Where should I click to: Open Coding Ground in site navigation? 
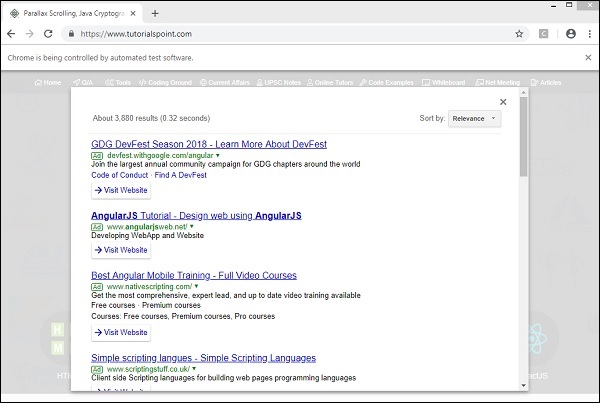(x=165, y=82)
